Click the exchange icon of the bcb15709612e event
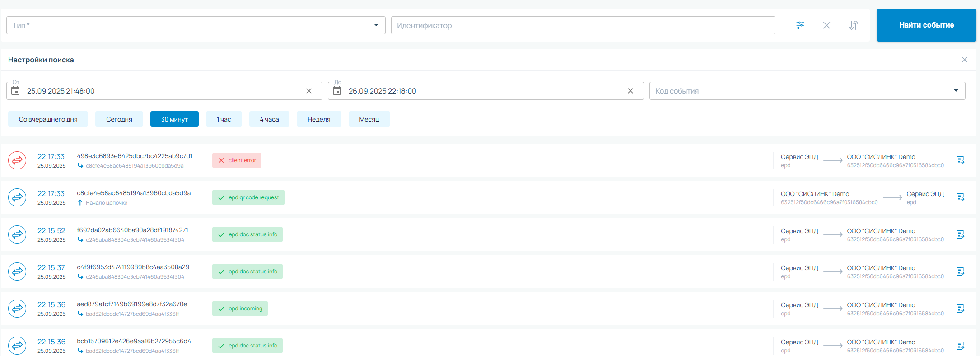 [17, 346]
